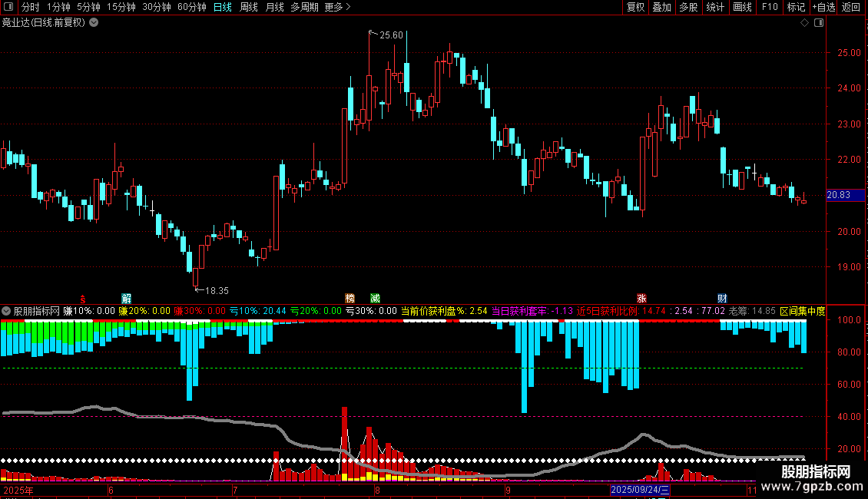Click the 亏10%: 20.44 indicator value
This screenshot has width=868, height=499.
[x=258, y=311]
